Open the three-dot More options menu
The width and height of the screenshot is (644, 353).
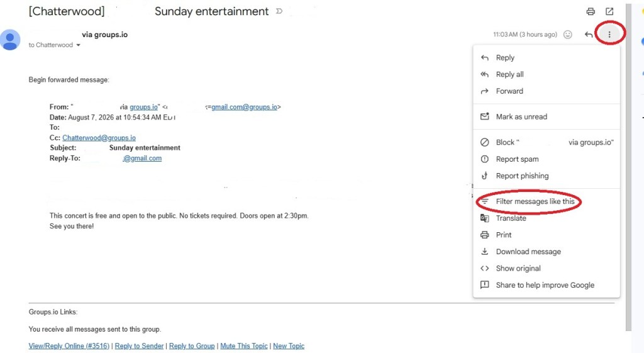(609, 35)
